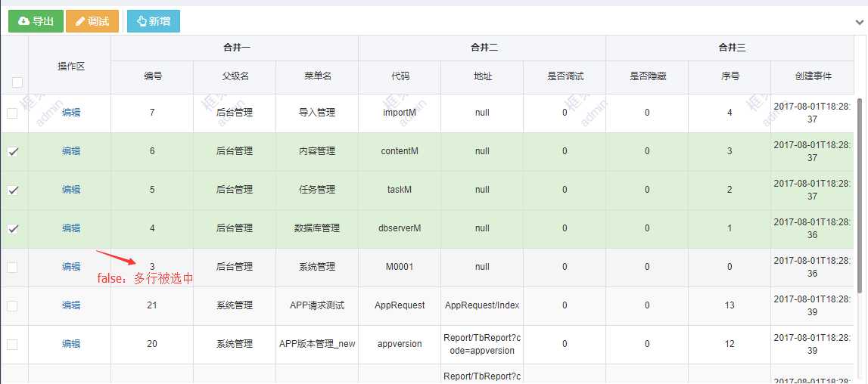Image resolution: width=868 pixels, height=384 pixels.
Task: Click sequence number 12 cell
Action: (x=730, y=344)
